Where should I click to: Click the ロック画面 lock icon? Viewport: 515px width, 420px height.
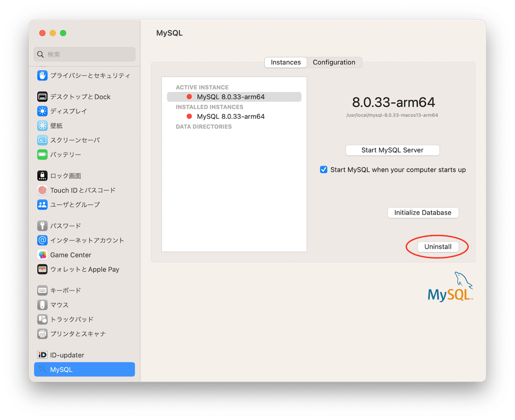[42, 176]
